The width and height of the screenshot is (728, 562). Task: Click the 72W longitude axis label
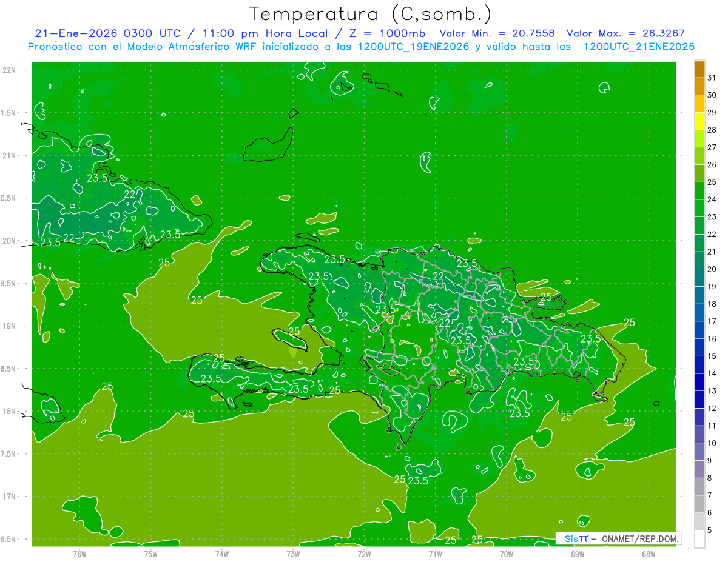coord(364,554)
